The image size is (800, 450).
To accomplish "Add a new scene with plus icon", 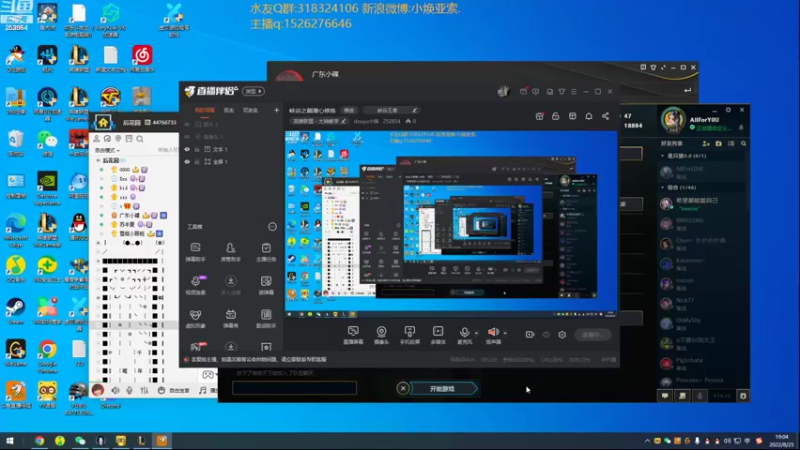I will [x=277, y=110].
